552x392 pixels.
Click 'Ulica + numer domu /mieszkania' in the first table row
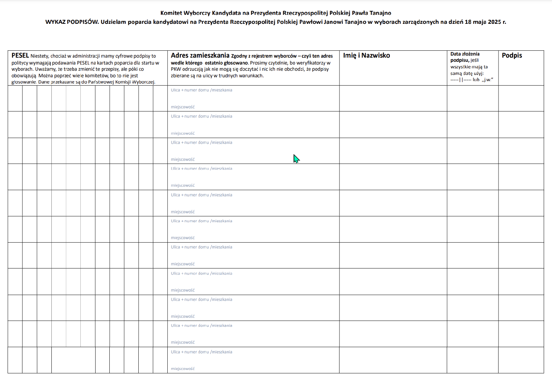(x=201, y=90)
